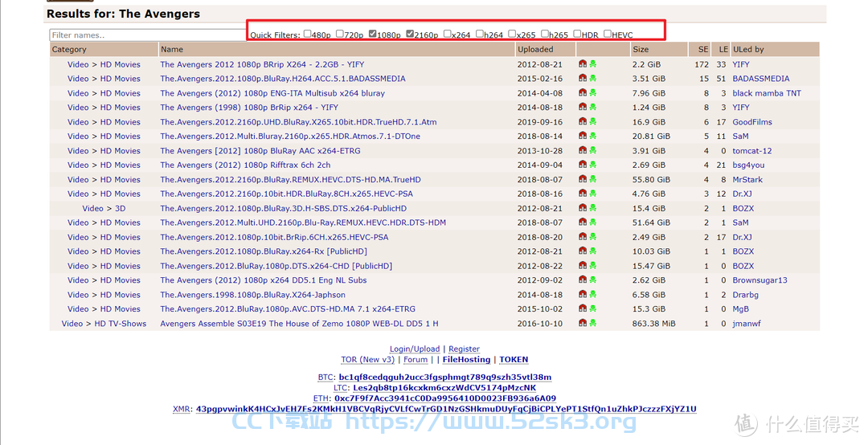Screen dimensions: 868x445
Task: View uploads by Brownsugar13
Action: 759,280
